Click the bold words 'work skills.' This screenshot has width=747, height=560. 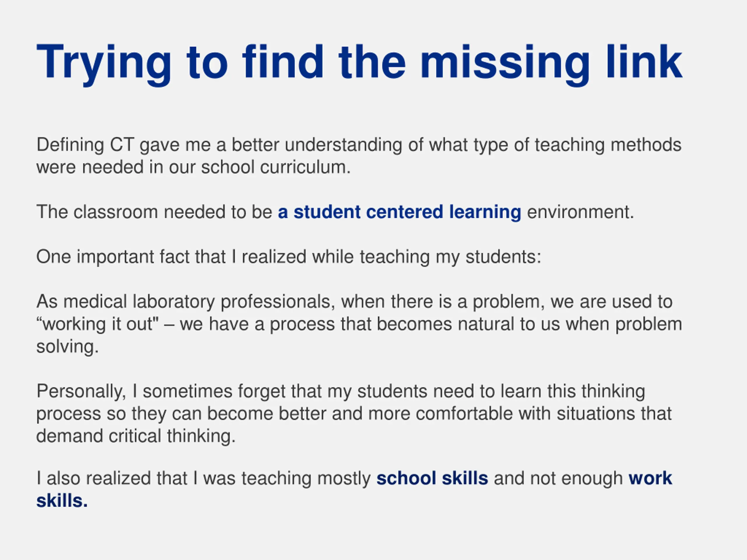point(354,489)
